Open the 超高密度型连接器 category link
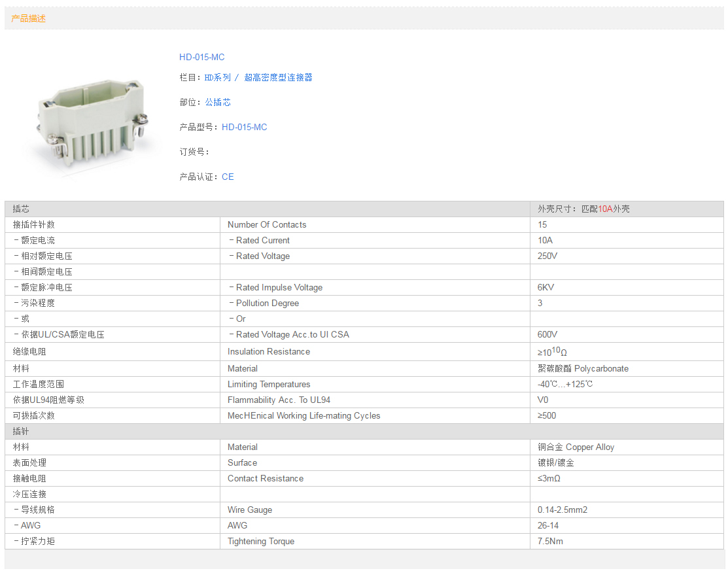The height and width of the screenshot is (573, 728). tap(278, 77)
